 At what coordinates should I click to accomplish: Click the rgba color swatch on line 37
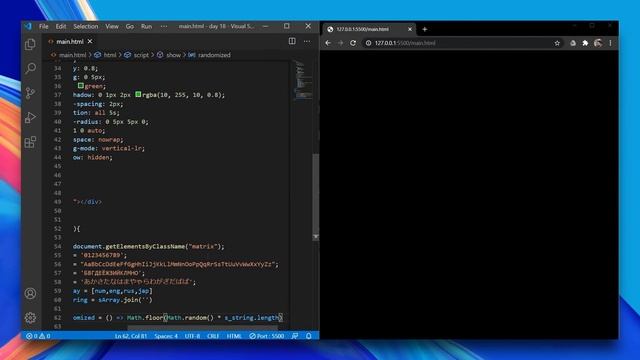(x=138, y=95)
